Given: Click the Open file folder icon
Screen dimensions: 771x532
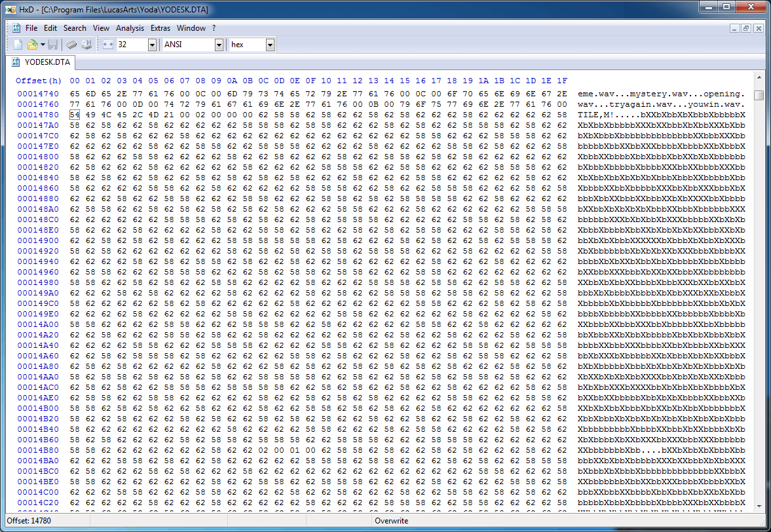Looking at the screenshot, I should pyautogui.click(x=32, y=45).
